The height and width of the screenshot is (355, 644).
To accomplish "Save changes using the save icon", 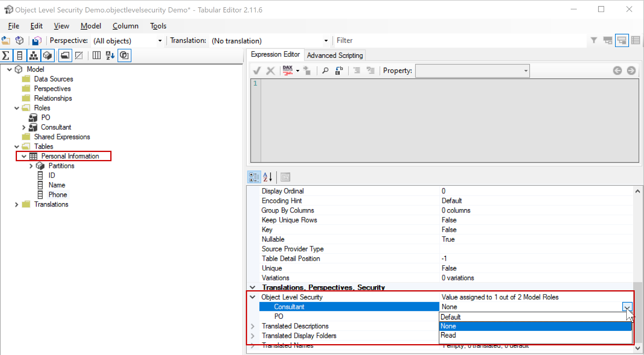I will (x=37, y=41).
